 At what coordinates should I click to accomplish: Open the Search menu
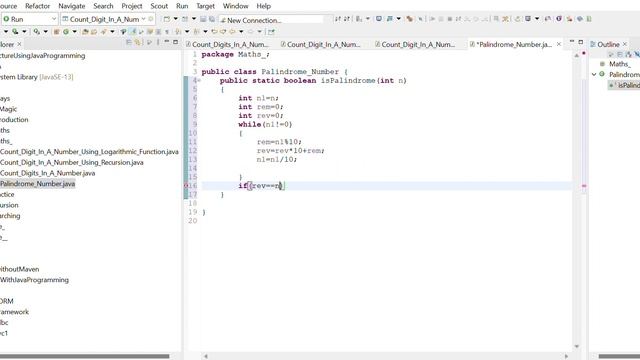point(103,6)
